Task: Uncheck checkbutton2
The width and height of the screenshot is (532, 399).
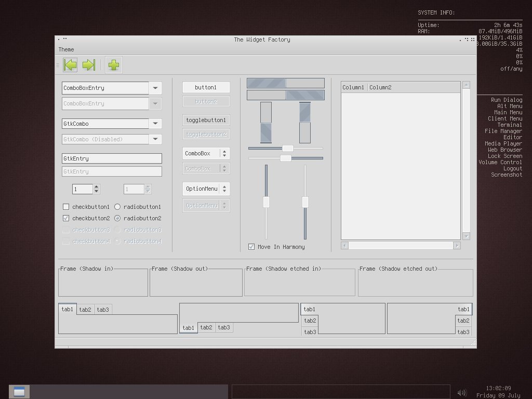Action: click(66, 218)
